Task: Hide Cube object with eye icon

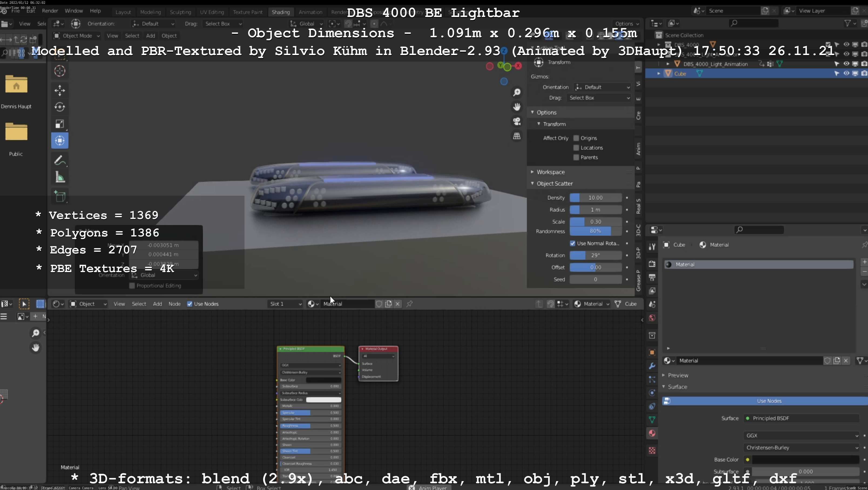Action: pos(846,73)
